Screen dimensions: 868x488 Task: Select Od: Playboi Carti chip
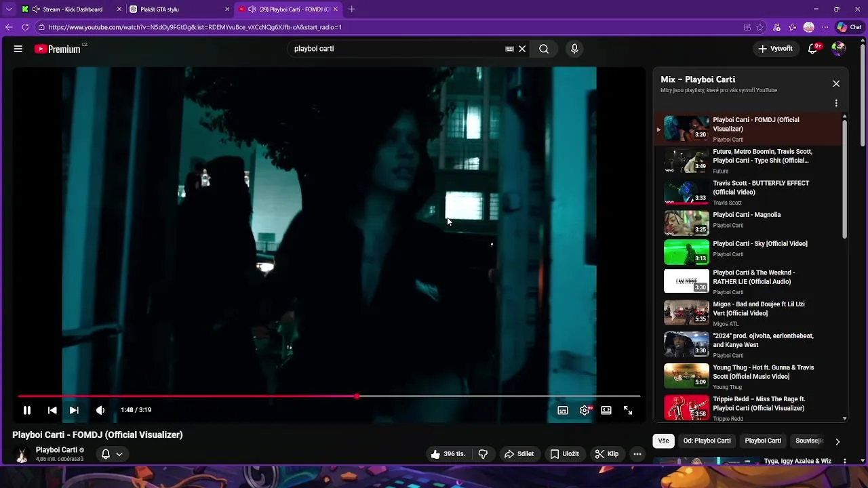point(707,441)
